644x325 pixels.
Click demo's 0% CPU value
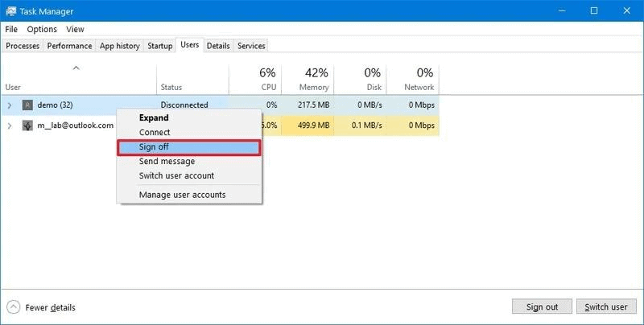tap(271, 105)
